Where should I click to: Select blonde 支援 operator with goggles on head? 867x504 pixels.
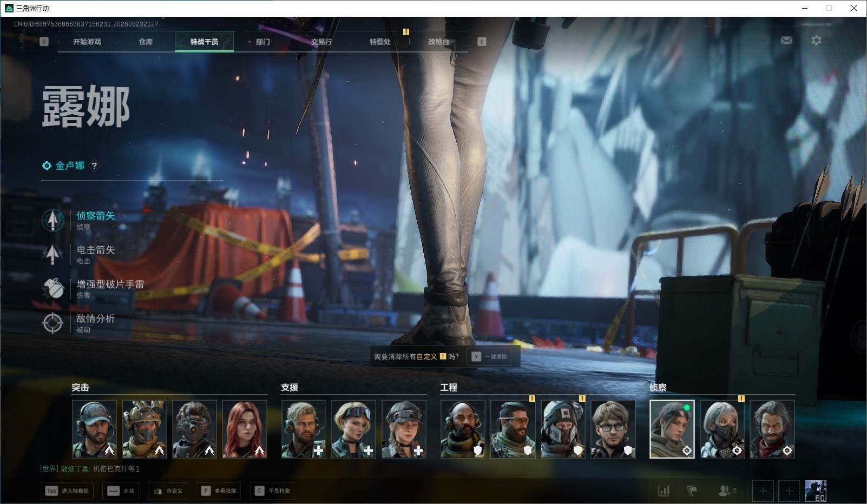(354, 429)
